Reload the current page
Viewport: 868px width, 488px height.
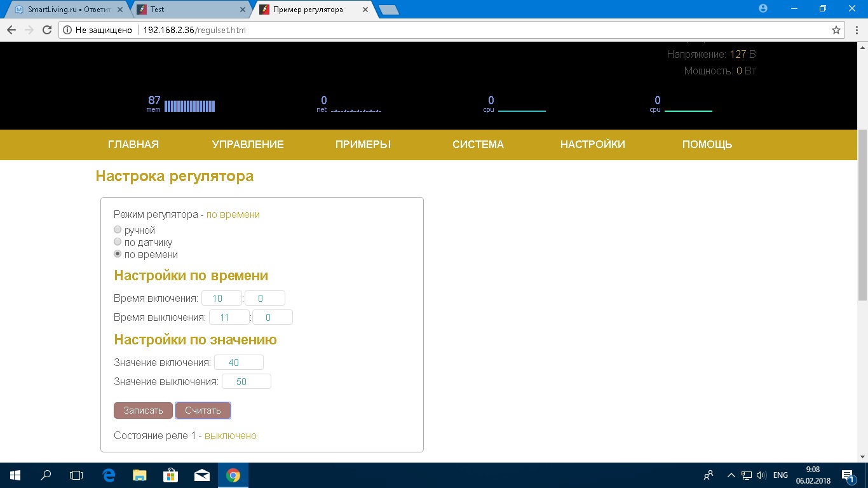click(46, 30)
